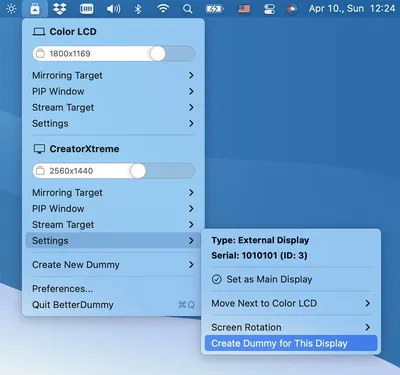This screenshot has width=400, height=375.
Task: Expand Move Next to Color LCD submenu
Action: tap(291, 303)
